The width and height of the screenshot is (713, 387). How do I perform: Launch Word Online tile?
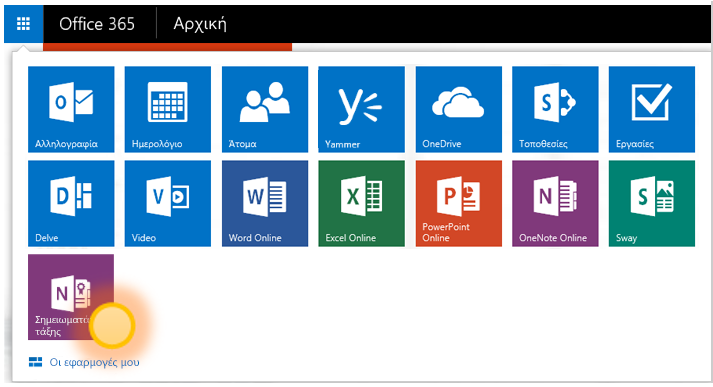[x=265, y=203]
